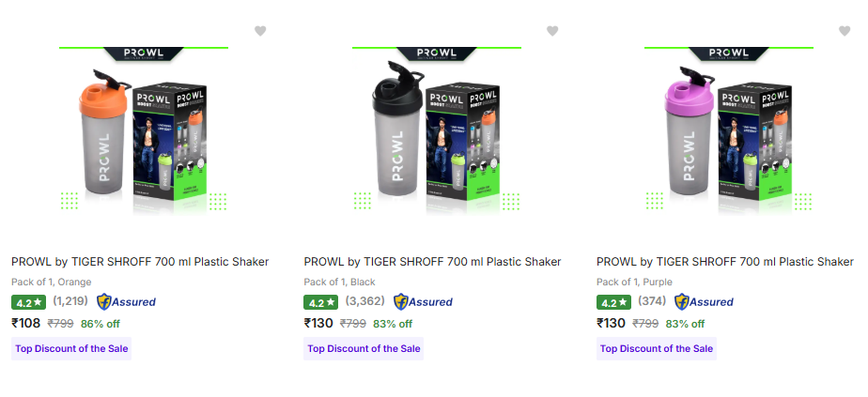Image resolution: width=868 pixels, height=397 pixels.
Task: Add purple shaker to wishlist via heart
Action: click(845, 31)
